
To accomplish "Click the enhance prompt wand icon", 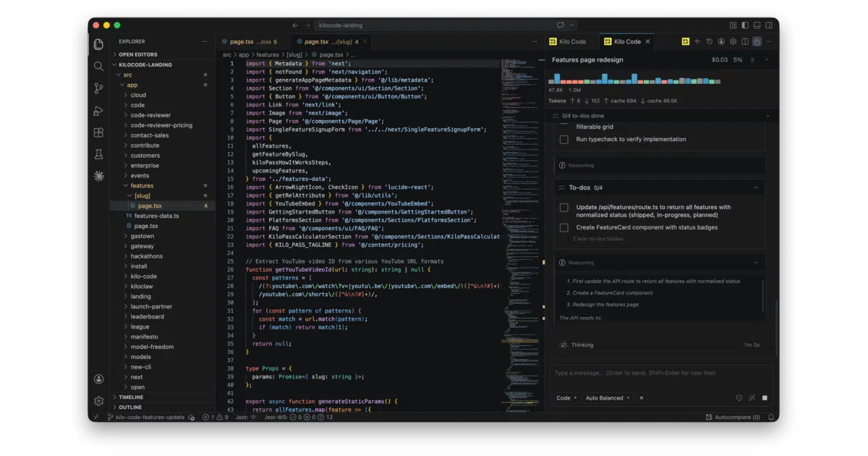I will [752, 397].
